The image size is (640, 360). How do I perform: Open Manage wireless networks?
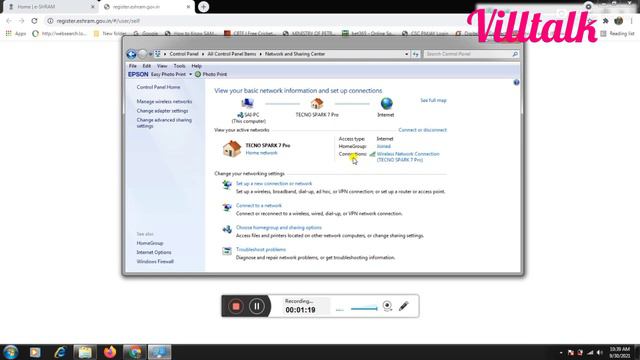click(164, 101)
